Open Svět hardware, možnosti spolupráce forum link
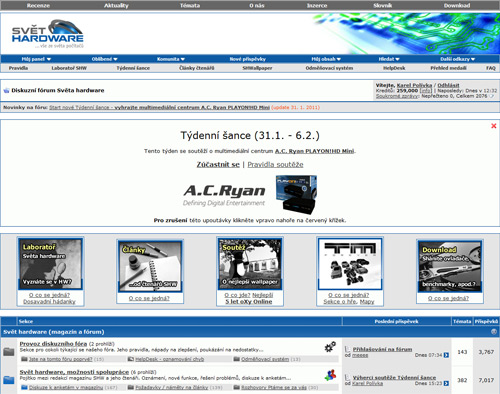 click(74, 372)
